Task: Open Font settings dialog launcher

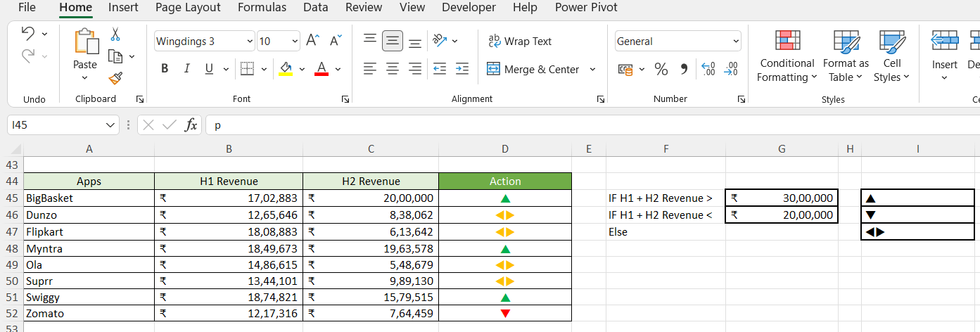Action: click(x=345, y=100)
